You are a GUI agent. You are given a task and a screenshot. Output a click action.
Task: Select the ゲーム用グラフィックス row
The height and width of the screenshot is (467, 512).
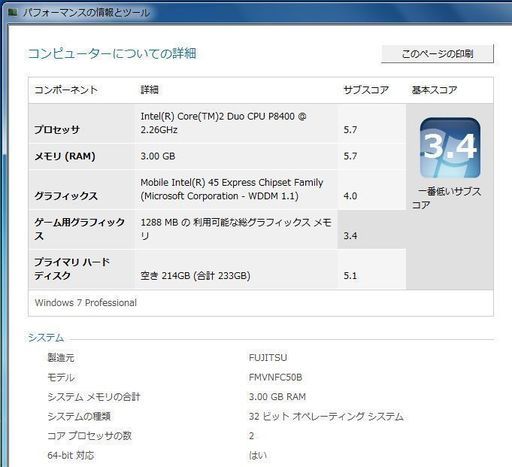click(x=217, y=229)
